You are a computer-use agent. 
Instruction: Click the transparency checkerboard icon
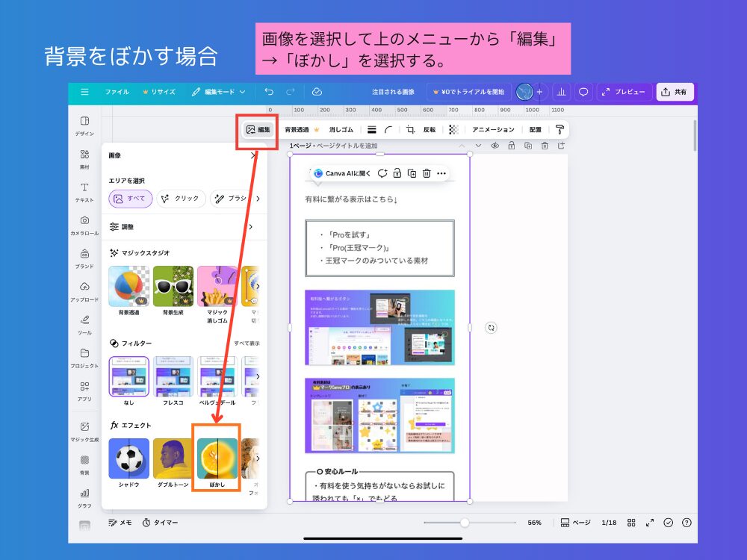tap(453, 129)
